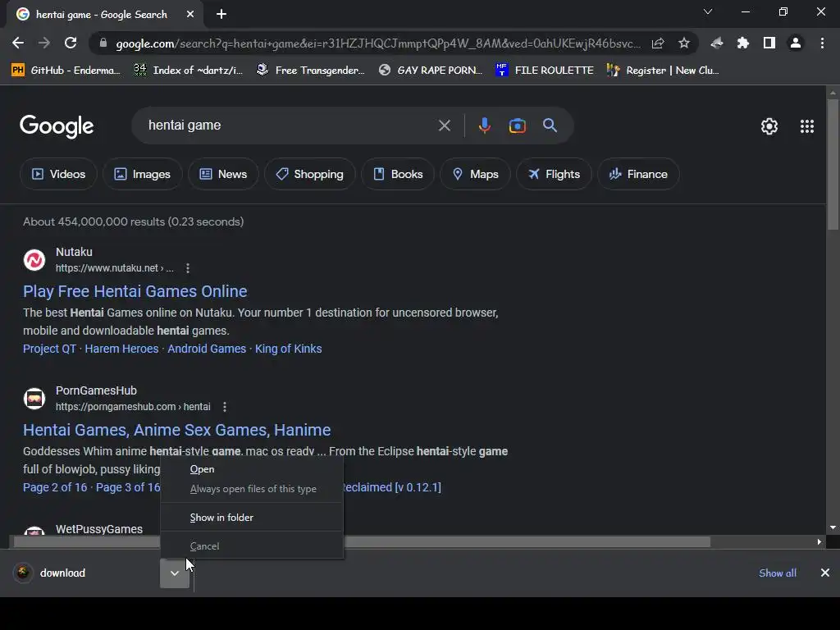840x630 pixels.
Task: Click the Page 2 of 16 link
Action: 55,487
